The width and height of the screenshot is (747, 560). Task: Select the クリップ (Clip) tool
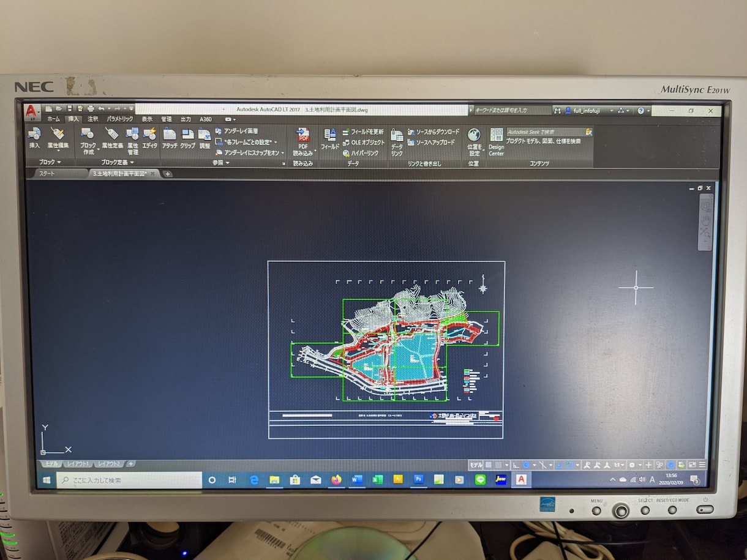point(188,137)
